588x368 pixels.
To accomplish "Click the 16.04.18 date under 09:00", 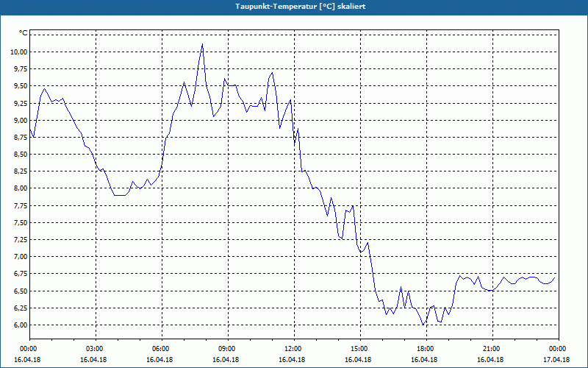I will tap(226, 360).
